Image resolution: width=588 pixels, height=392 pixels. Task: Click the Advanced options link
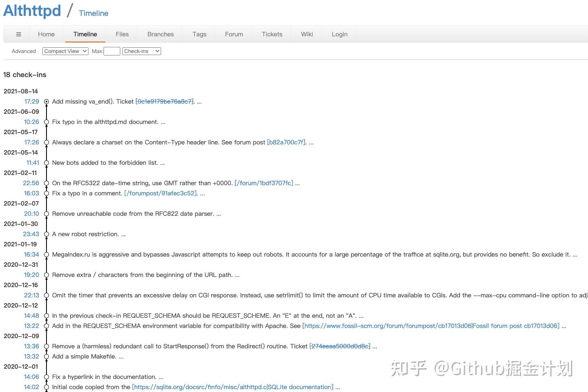(24, 51)
